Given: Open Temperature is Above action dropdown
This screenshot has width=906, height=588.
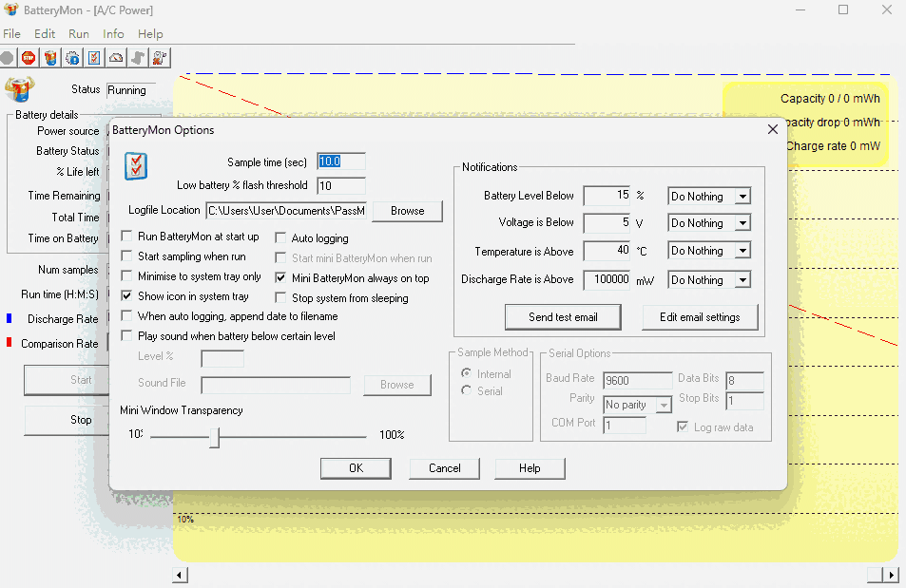Looking at the screenshot, I should [x=742, y=251].
